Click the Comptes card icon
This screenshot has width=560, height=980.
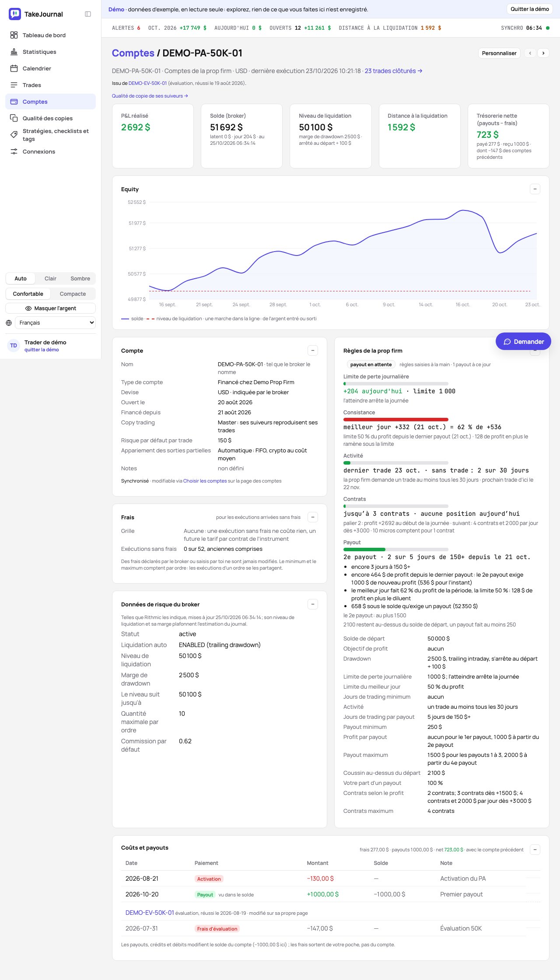14,101
